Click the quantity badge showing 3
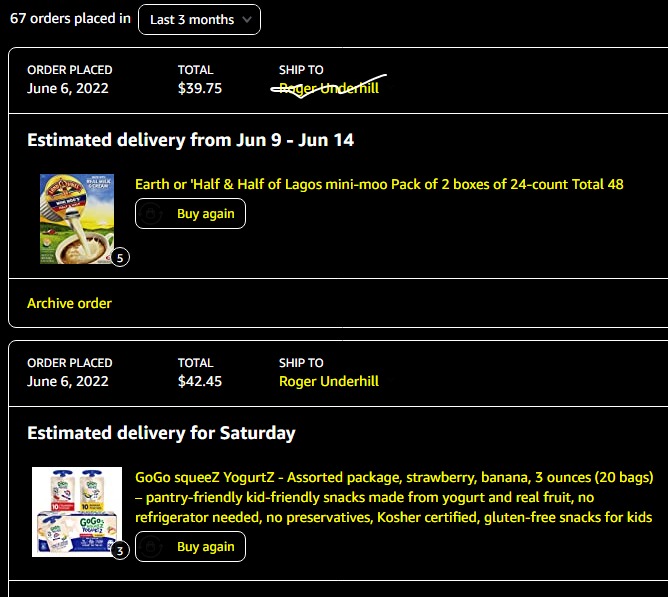 120,549
